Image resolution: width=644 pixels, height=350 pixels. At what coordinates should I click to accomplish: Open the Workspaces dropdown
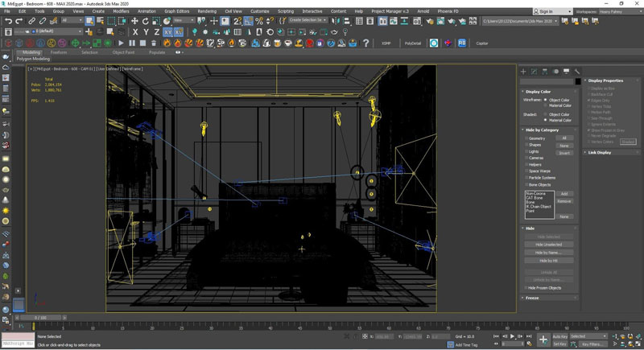point(618,11)
